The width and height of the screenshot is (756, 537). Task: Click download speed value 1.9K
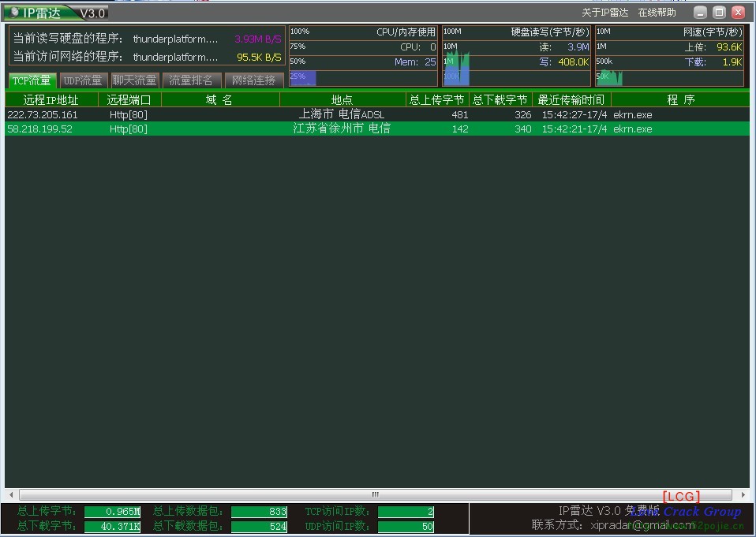tap(732, 62)
